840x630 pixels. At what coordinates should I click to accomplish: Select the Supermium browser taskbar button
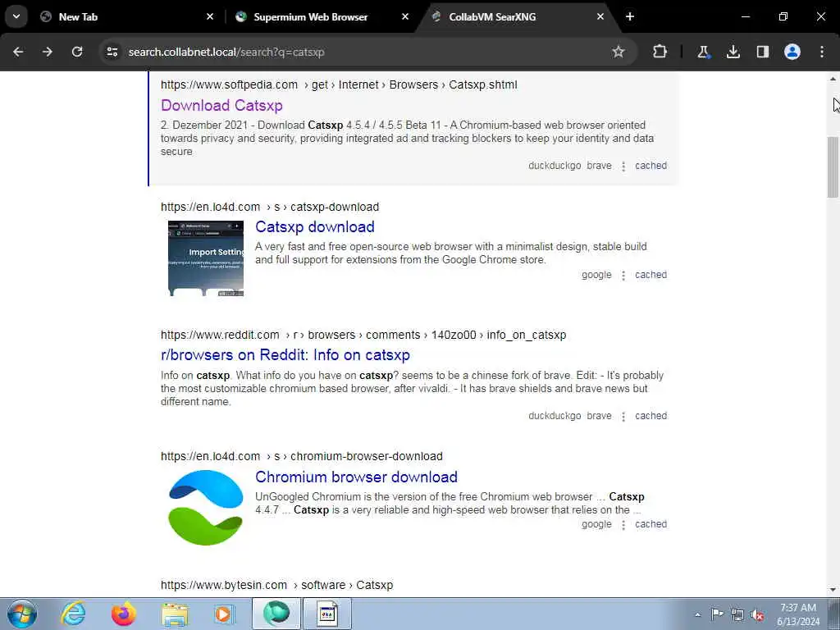coord(276,614)
